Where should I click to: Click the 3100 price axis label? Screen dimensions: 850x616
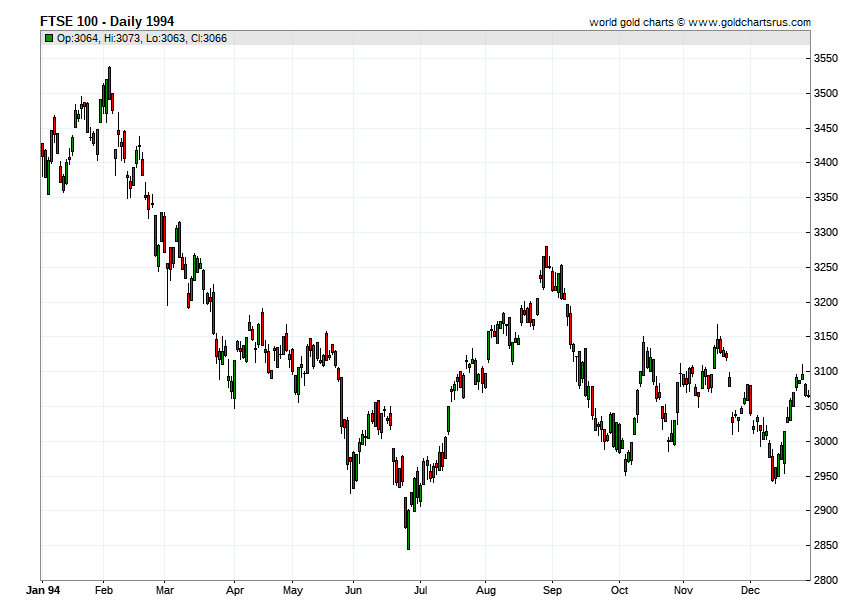(x=826, y=371)
